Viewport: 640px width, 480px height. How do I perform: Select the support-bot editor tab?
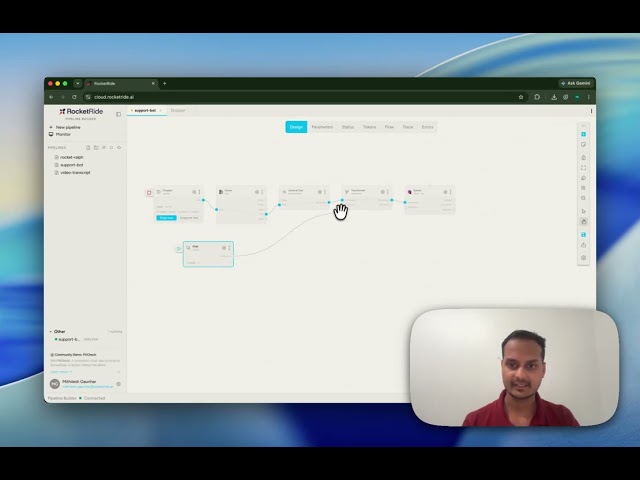[x=147, y=111]
